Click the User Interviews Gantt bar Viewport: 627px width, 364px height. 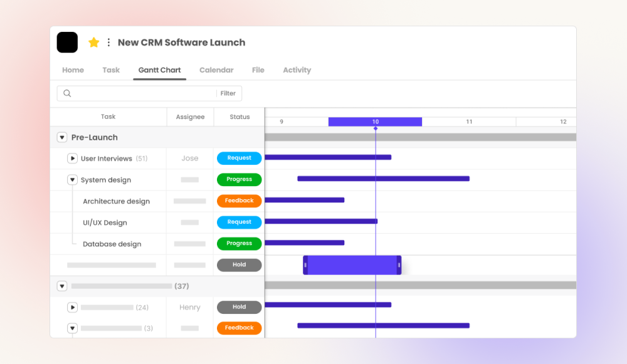pos(328,157)
